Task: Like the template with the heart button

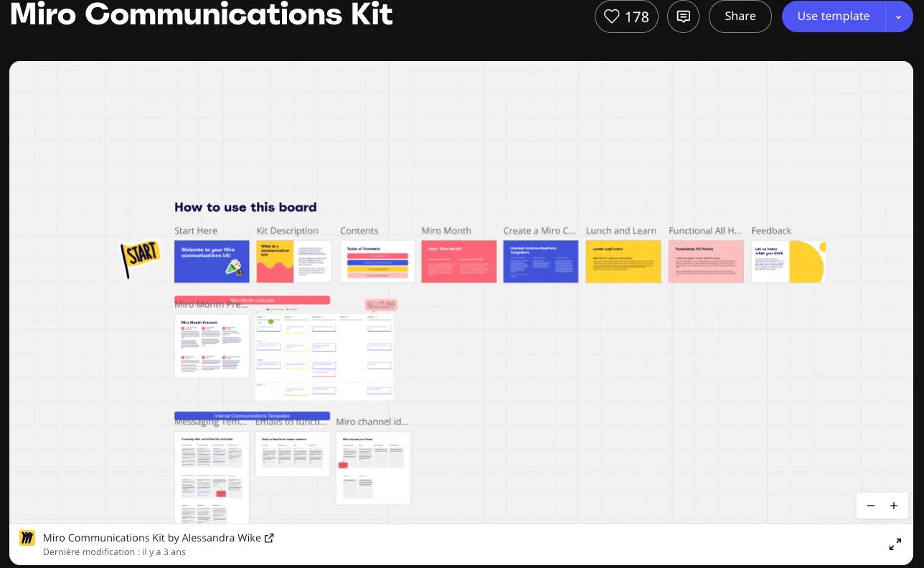Action: click(626, 16)
